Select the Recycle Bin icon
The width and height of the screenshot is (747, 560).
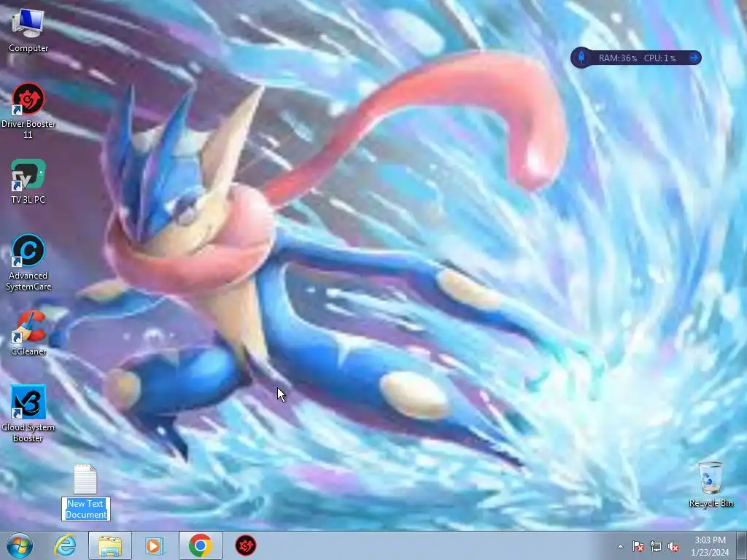click(x=711, y=485)
